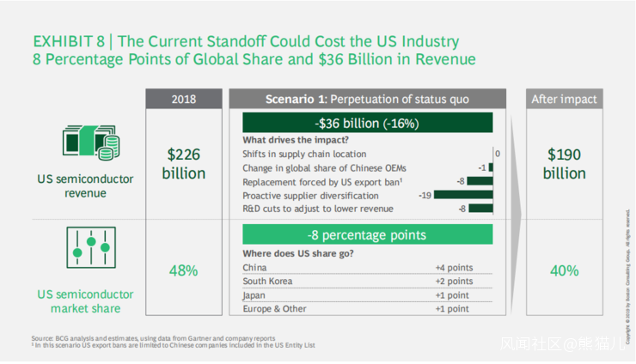636x364 pixels.
Task: Click the -$36 billion (-16%) dark green banner
Action: point(367,123)
